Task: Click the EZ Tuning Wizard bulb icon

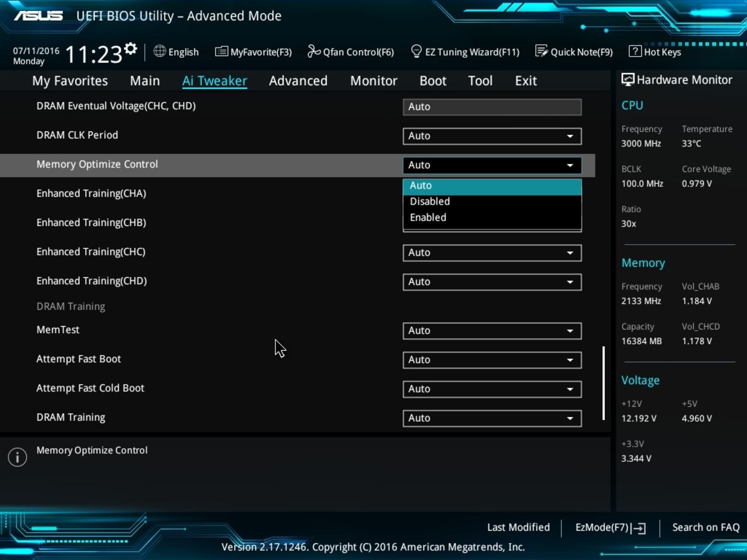Action: 416,52
